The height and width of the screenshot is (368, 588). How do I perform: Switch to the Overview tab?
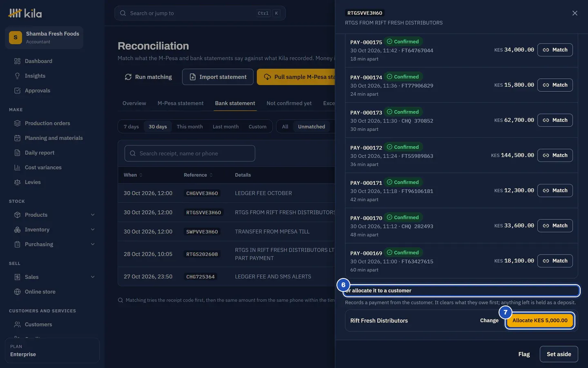(x=134, y=103)
